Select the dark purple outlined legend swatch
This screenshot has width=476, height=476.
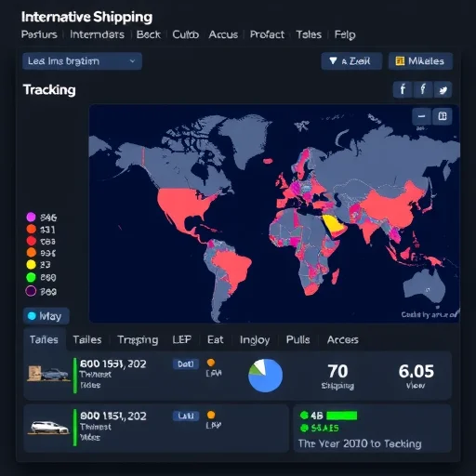point(31,291)
